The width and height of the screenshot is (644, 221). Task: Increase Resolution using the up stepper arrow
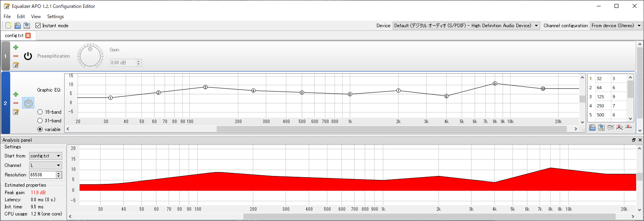pos(59,173)
